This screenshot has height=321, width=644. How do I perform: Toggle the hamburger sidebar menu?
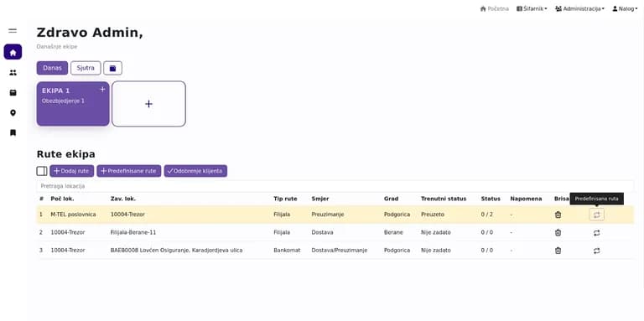tap(13, 31)
